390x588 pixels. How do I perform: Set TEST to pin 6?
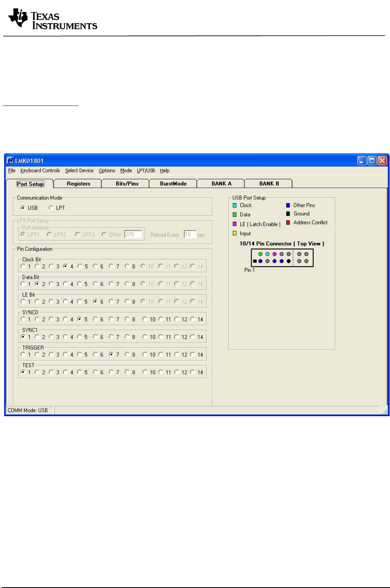(x=96, y=372)
